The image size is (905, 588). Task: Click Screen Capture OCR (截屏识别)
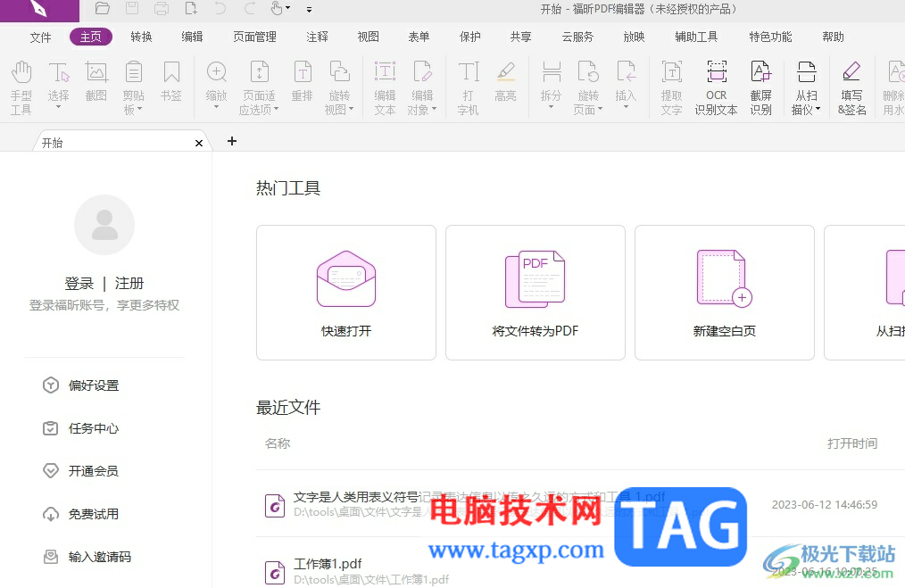click(761, 87)
